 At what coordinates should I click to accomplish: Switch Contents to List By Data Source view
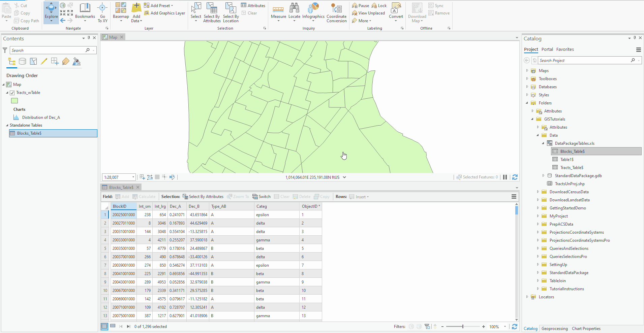pos(22,61)
